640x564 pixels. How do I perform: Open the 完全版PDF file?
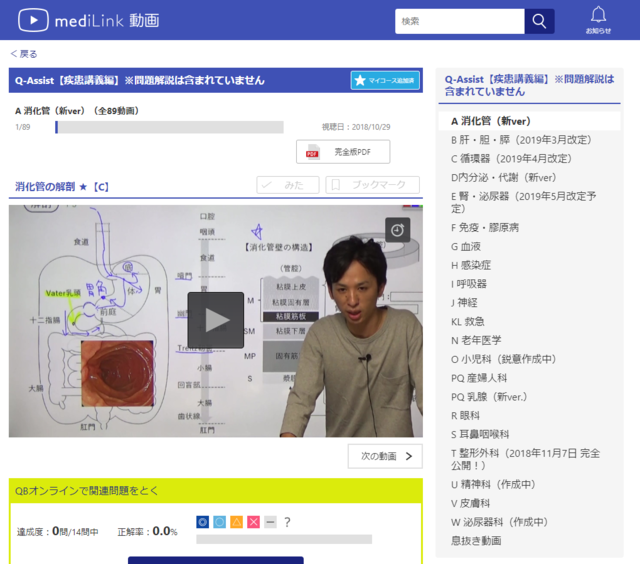[x=343, y=152]
